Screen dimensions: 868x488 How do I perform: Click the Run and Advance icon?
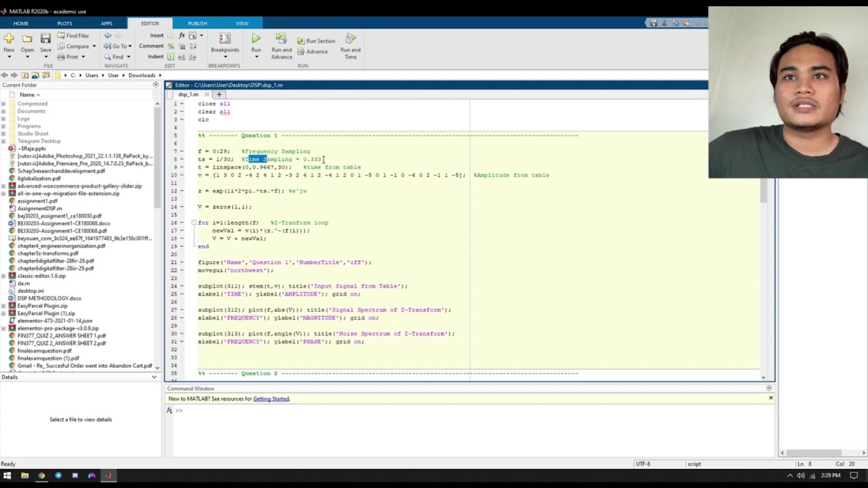(x=281, y=39)
